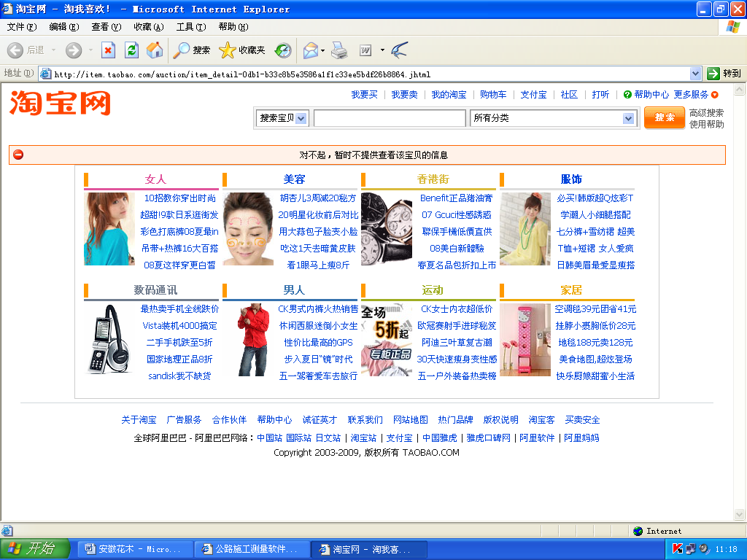
Task: Open the 所有分类 category dropdown
Action: tap(628, 119)
